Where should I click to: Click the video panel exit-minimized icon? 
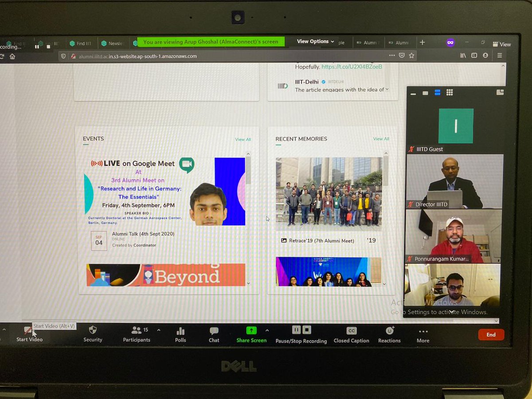(x=500, y=92)
